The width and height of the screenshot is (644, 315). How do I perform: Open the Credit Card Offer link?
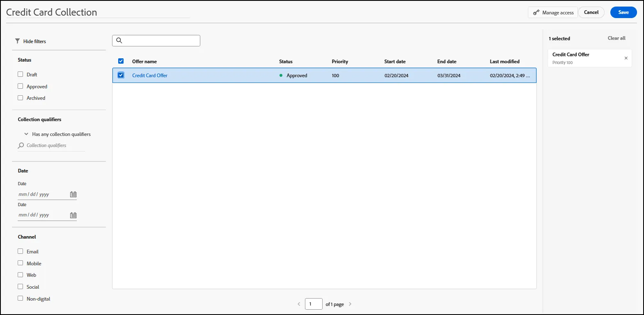tap(150, 76)
